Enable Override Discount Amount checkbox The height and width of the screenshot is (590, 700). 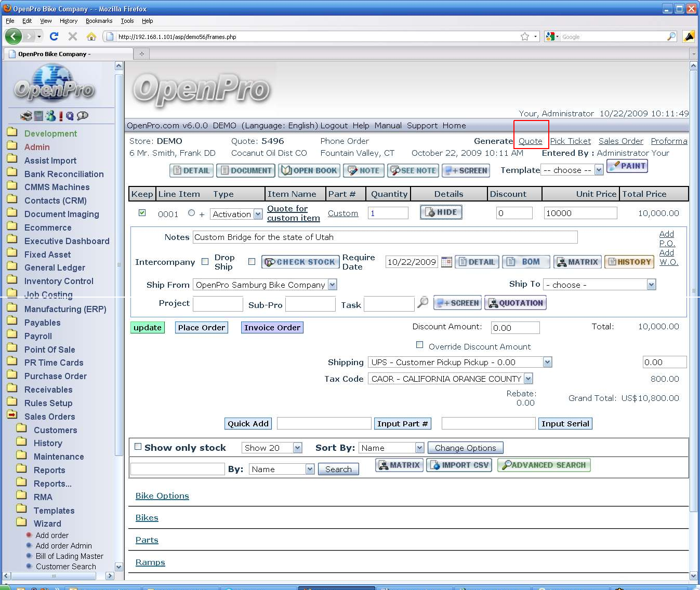(x=419, y=345)
